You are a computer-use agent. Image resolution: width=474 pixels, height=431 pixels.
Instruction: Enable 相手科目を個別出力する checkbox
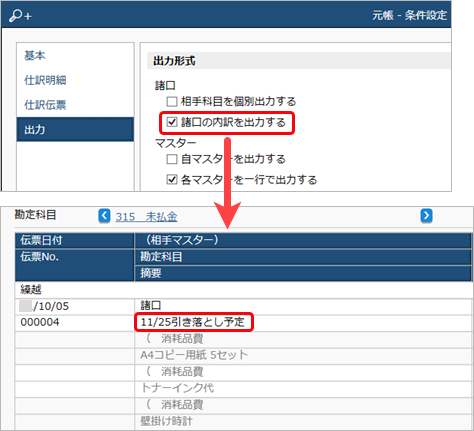172,101
